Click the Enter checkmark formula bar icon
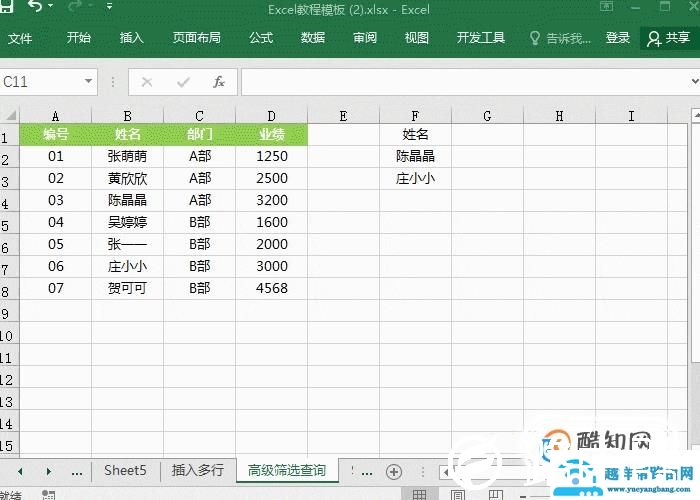Viewport: 700px width, 500px height. [183, 82]
